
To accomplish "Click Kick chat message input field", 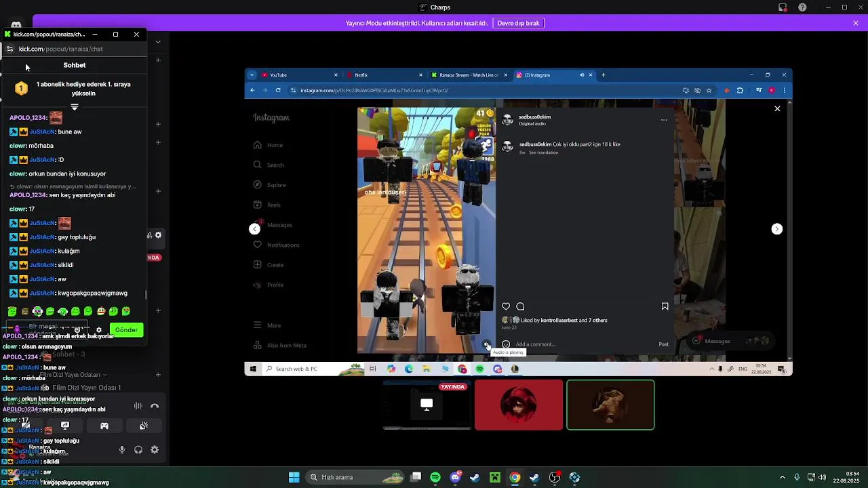I will [47, 329].
